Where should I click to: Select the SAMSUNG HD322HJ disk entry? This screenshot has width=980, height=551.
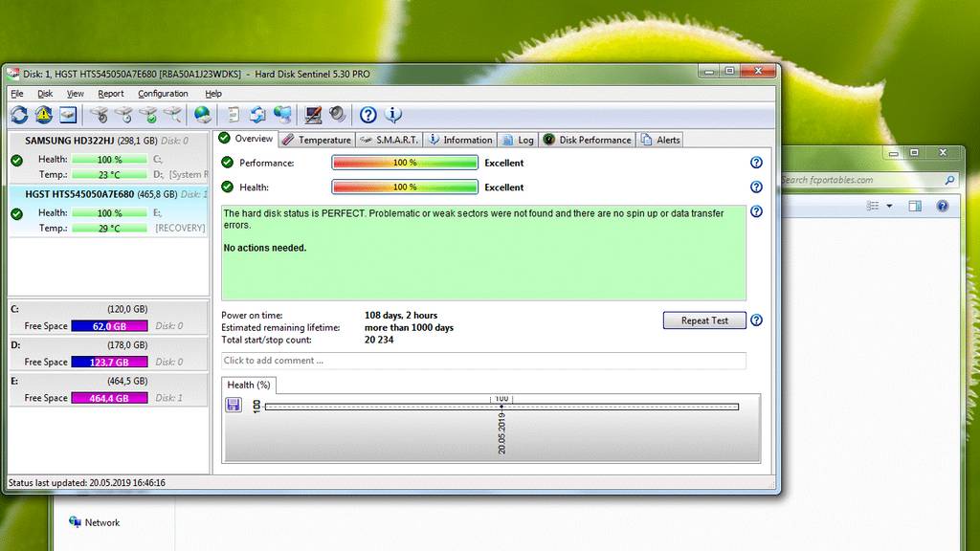tap(109, 159)
